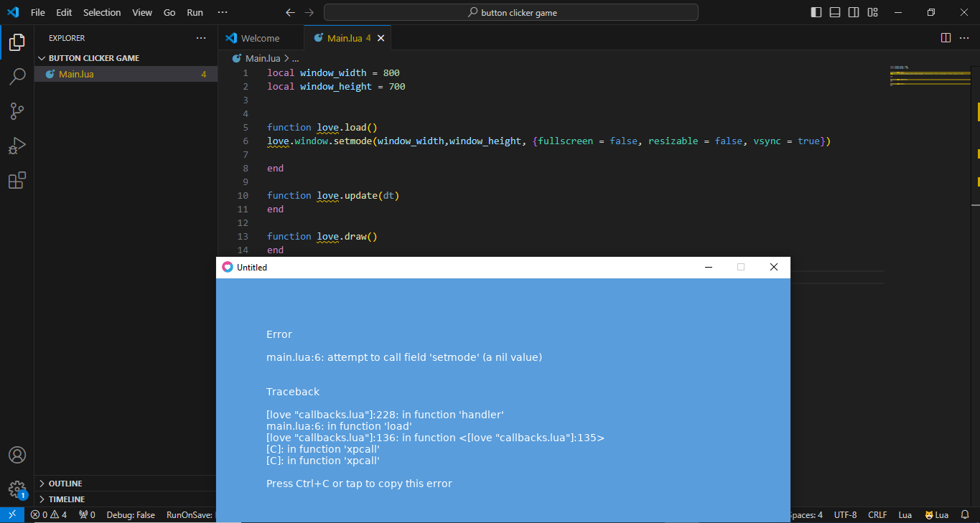Click line number 6 in the gutter
The width and height of the screenshot is (980, 523).
[246, 141]
